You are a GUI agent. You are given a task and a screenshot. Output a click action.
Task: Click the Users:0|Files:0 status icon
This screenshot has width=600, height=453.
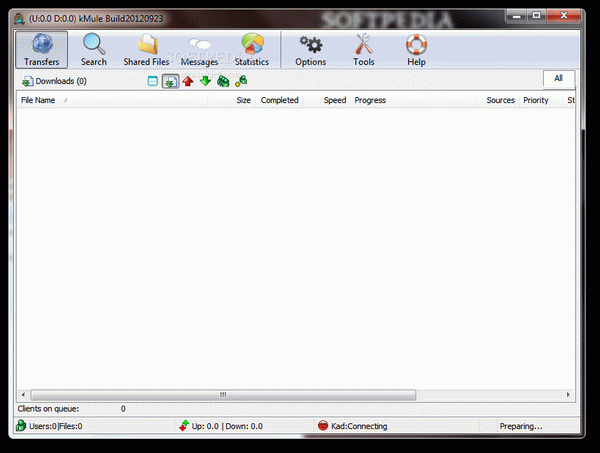tap(21, 425)
